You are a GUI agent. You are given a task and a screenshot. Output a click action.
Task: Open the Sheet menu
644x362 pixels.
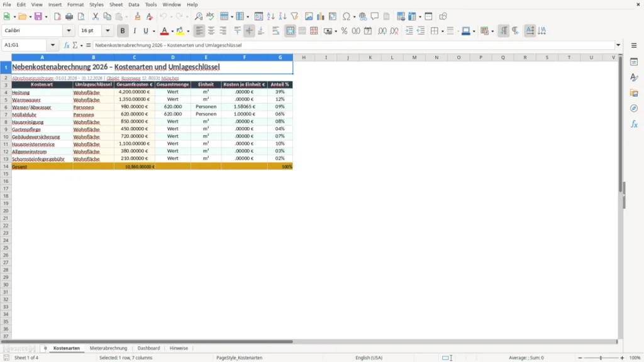point(116,4)
